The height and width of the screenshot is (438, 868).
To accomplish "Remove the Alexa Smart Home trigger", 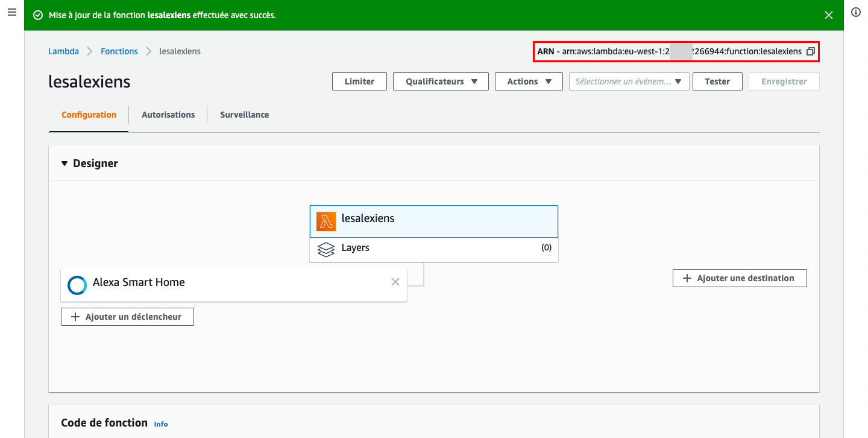I will click(395, 282).
